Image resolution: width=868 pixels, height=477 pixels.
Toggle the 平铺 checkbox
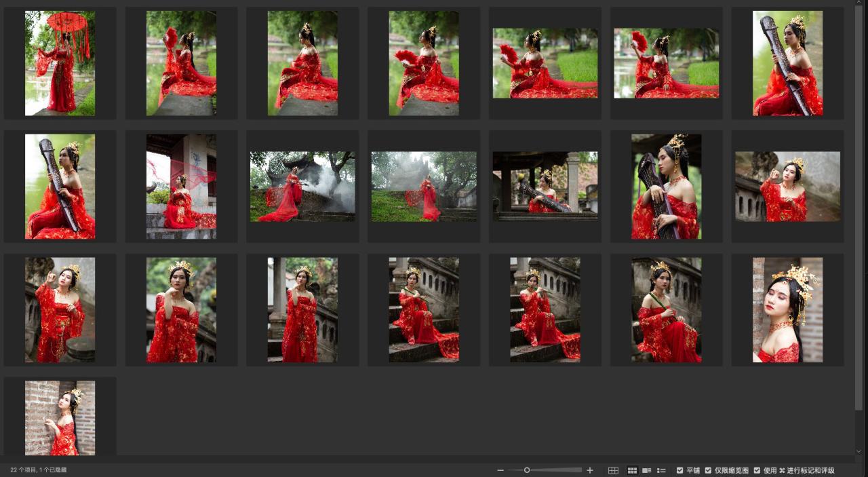pyautogui.click(x=680, y=470)
